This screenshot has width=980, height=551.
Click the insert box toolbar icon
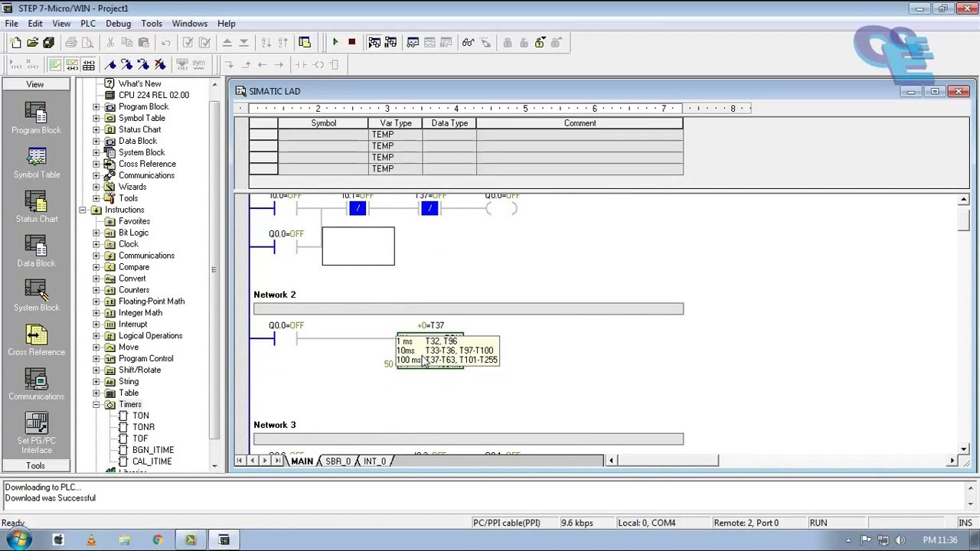click(x=335, y=65)
